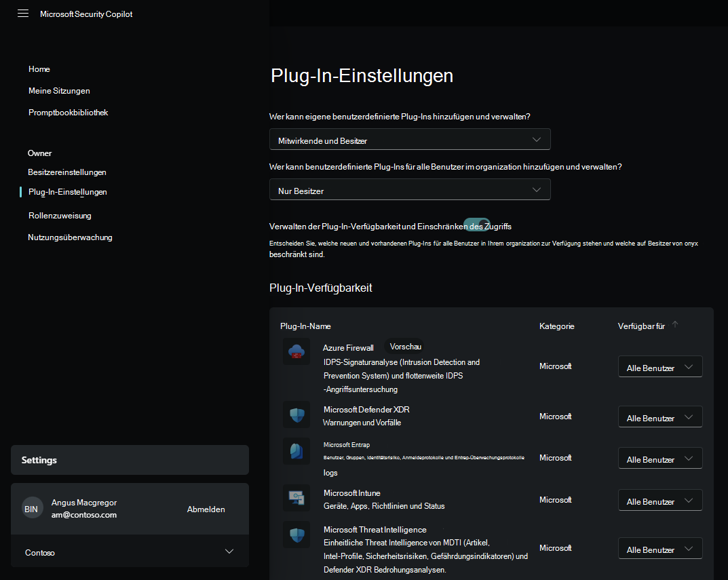Viewport: 728px width, 580px height.
Task: Open the Mitwirkende und Besitzer dropdown
Action: click(410, 138)
